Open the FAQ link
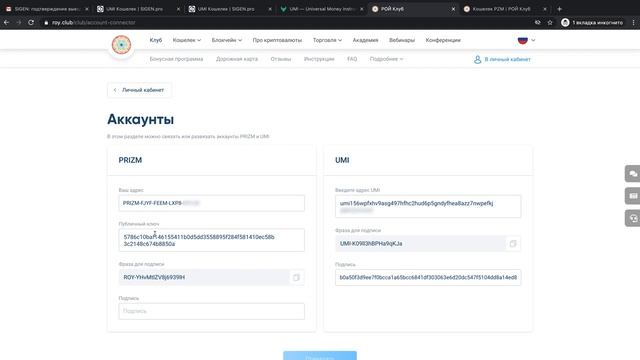 click(352, 59)
